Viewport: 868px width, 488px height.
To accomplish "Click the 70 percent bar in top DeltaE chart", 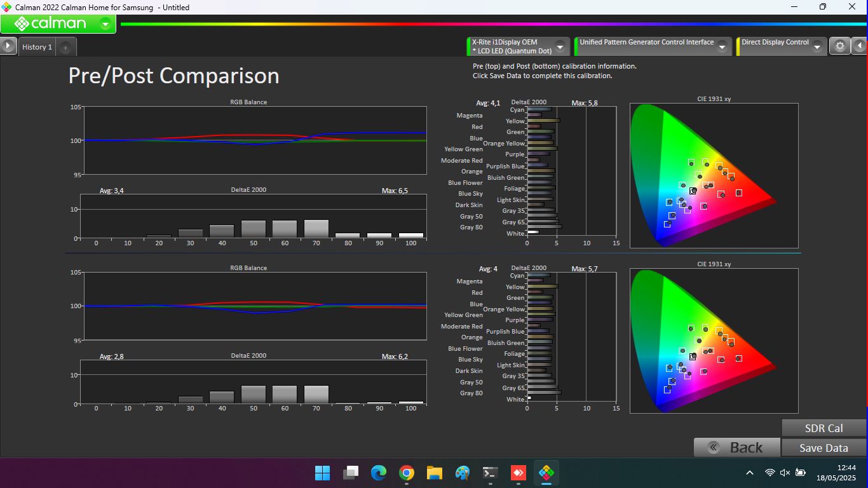I will (x=316, y=229).
